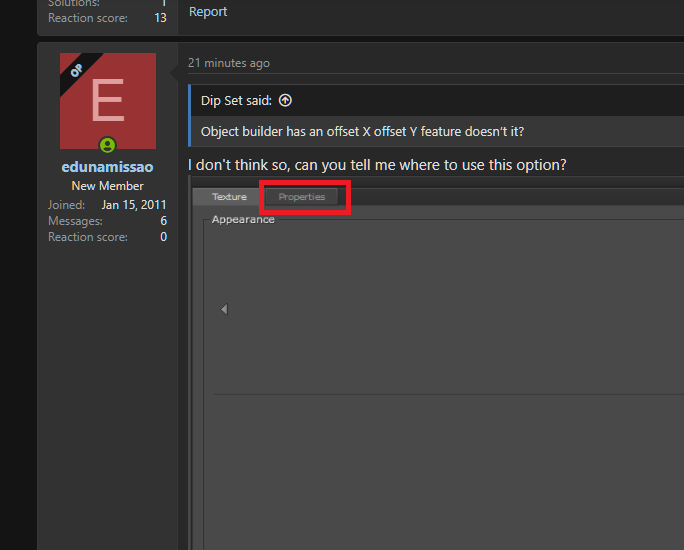Visit the edunamissao username profile link
Screen dimensions: 684x550
click(107, 167)
